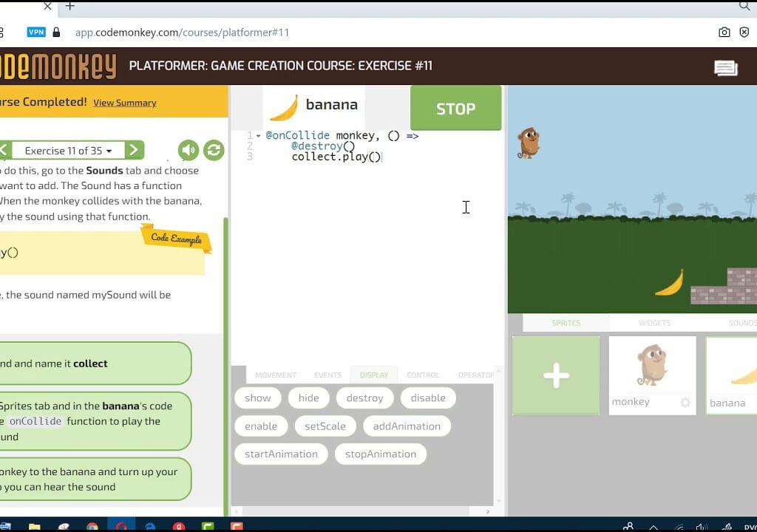The width and height of the screenshot is (757, 532).
Task: Open a new browser tab
Action: (x=70, y=6)
